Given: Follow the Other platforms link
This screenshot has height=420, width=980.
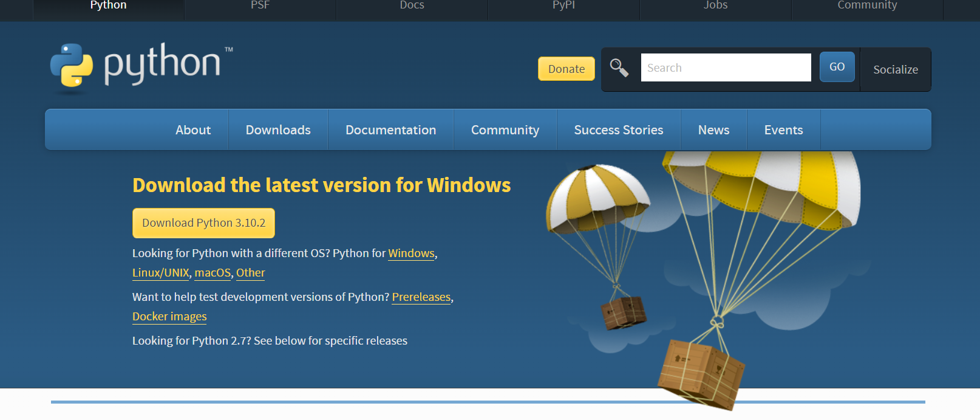Looking at the screenshot, I should tap(251, 273).
